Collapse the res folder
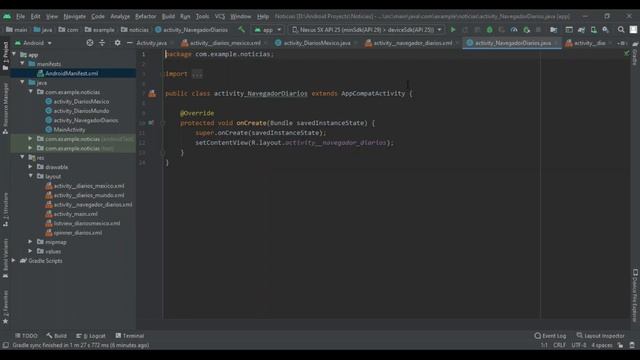 coord(22,157)
